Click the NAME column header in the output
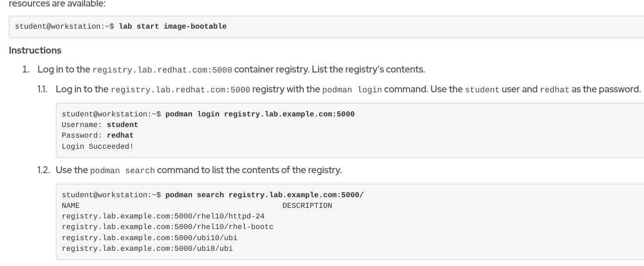 coord(71,206)
